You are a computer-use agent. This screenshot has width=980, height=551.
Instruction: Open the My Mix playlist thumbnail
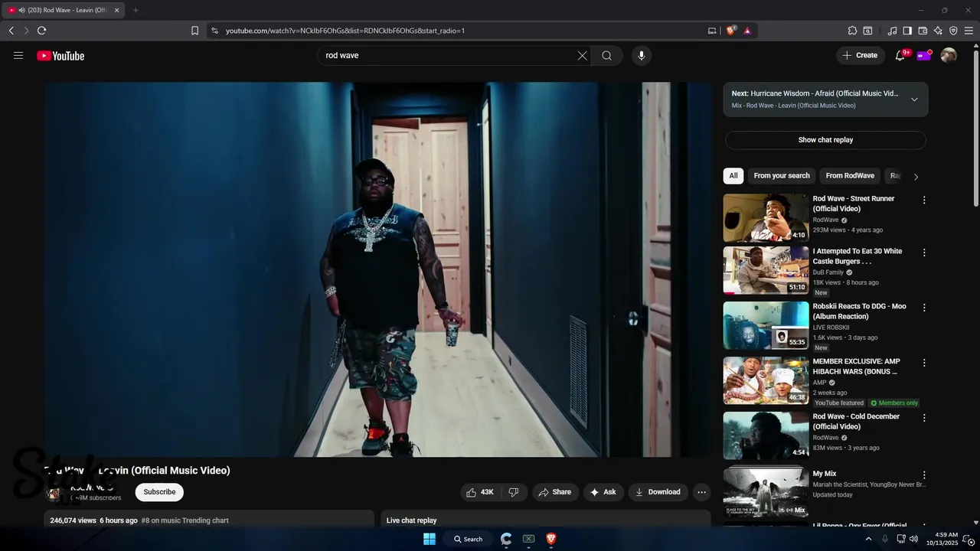766,492
